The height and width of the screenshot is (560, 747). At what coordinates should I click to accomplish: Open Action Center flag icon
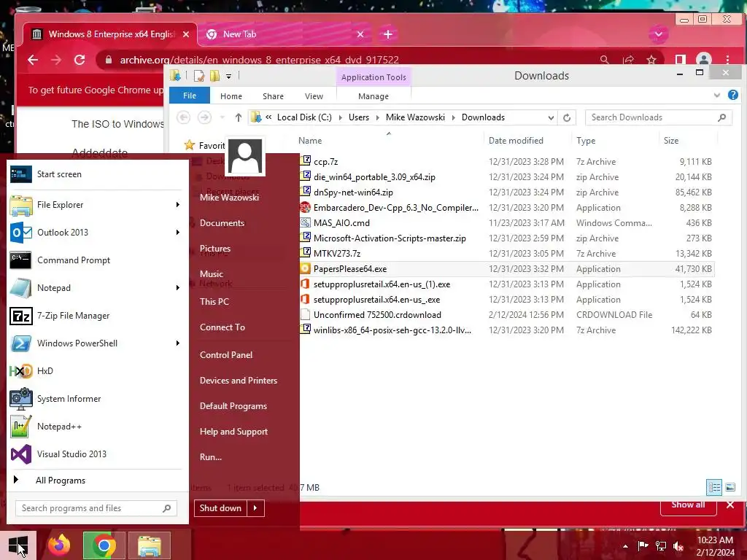click(643, 545)
